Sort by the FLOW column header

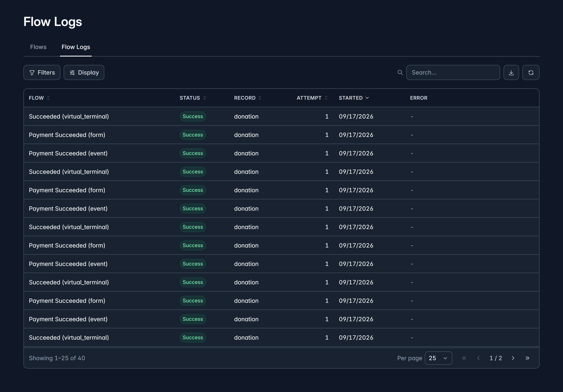pos(39,98)
